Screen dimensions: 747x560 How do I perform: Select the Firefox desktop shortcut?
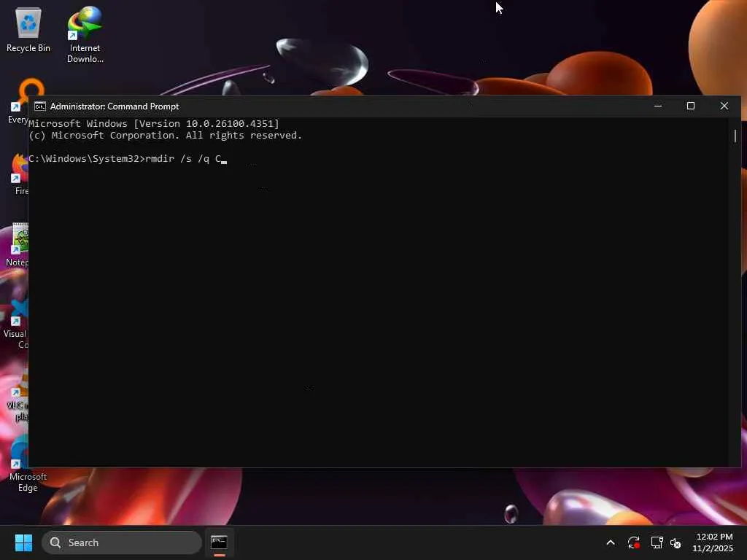click(x=20, y=174)
